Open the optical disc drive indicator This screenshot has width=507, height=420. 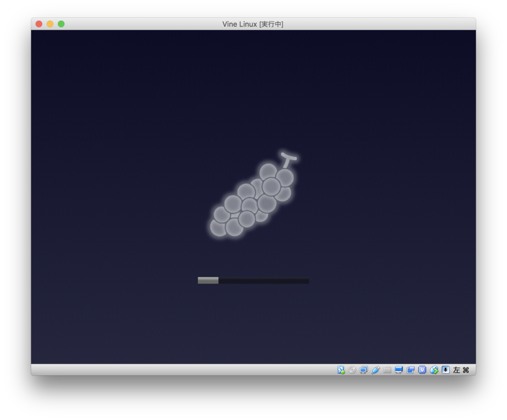[x=352, y=370]
